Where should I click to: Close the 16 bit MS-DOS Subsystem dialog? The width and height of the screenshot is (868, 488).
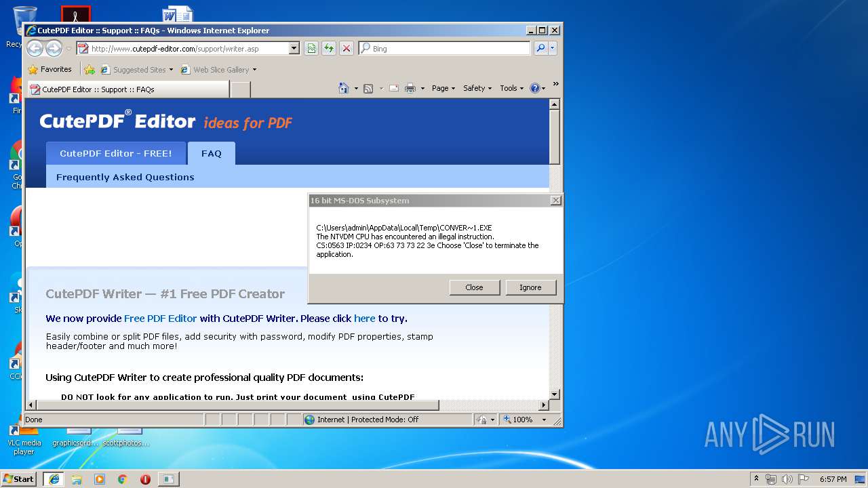pyautogui.click(x=556, y=201)
